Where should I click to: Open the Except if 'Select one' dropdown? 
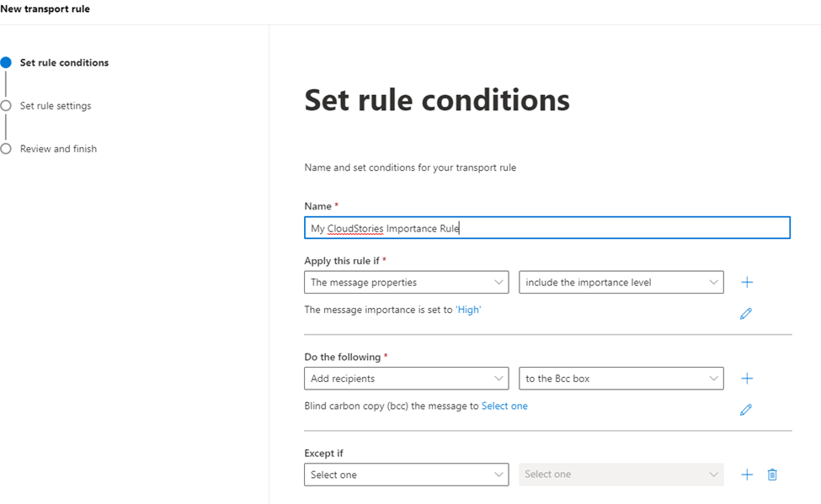406,475
